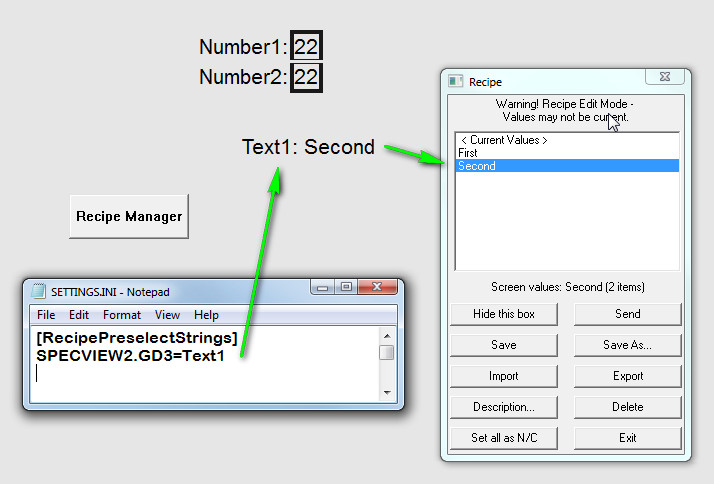The width and height of the screenshot is (714, 484).
Task: Open Notepad Format menu
Action: pos(122,315)
